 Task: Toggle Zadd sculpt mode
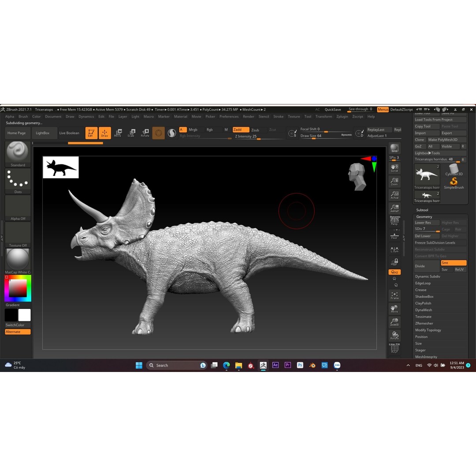pos(241,130)
